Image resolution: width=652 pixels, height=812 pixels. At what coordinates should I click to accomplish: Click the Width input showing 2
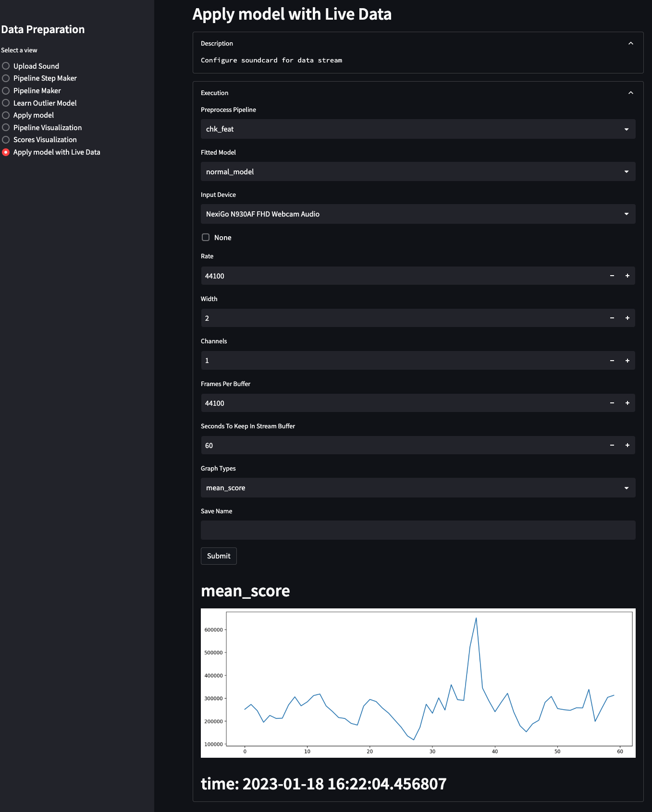point(403,318)
